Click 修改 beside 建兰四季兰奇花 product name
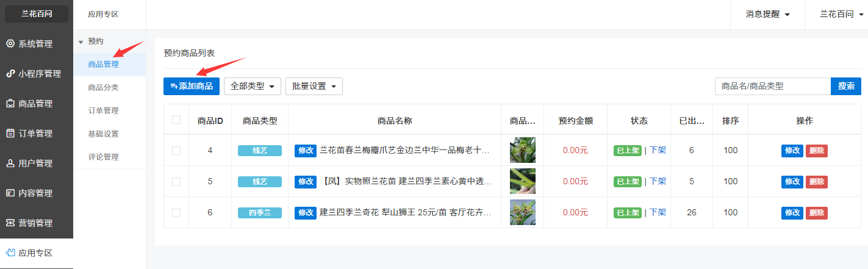This screenshot has height=269, width=868. (306, 212)
